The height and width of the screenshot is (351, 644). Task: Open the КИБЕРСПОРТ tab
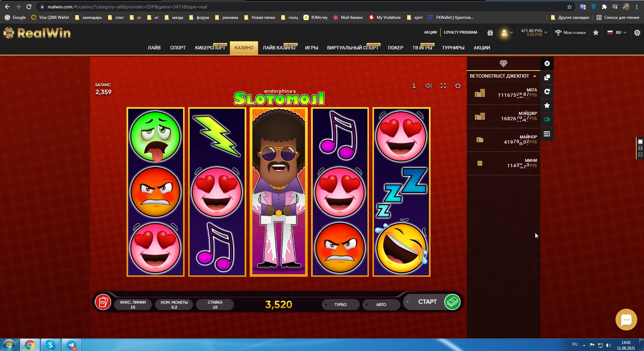tap(210, 48)
